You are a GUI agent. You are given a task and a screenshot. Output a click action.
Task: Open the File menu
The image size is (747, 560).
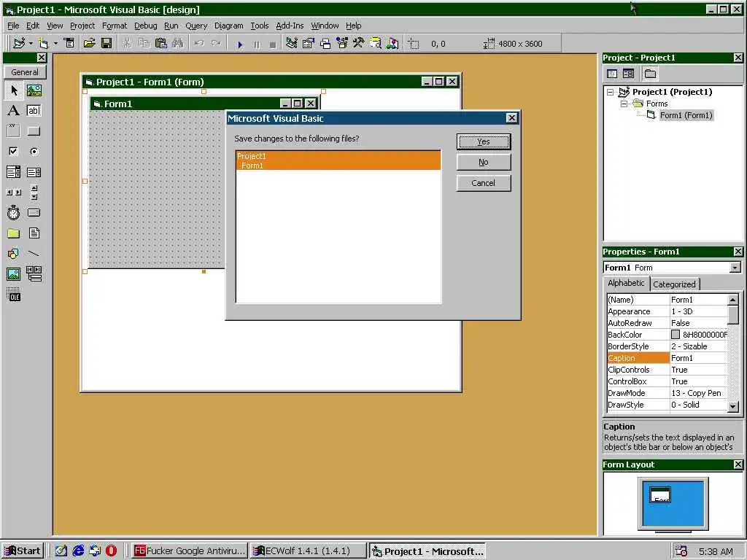pos(13,26)
